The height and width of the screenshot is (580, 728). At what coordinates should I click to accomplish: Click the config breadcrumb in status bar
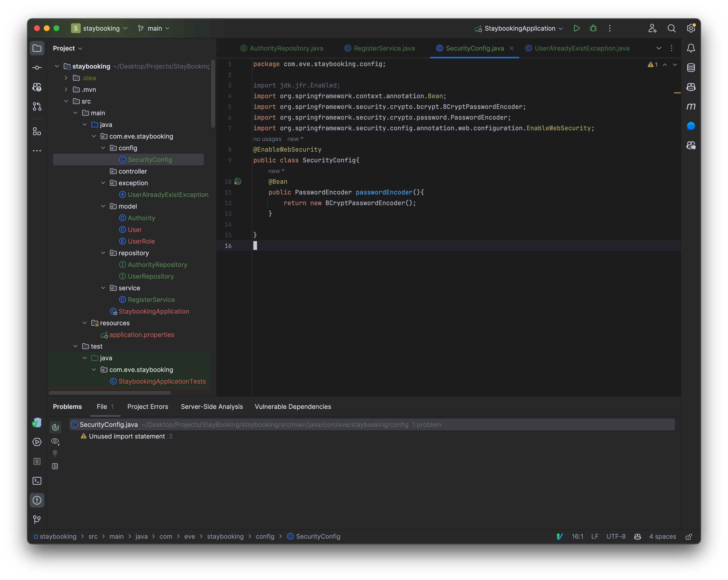265,536
